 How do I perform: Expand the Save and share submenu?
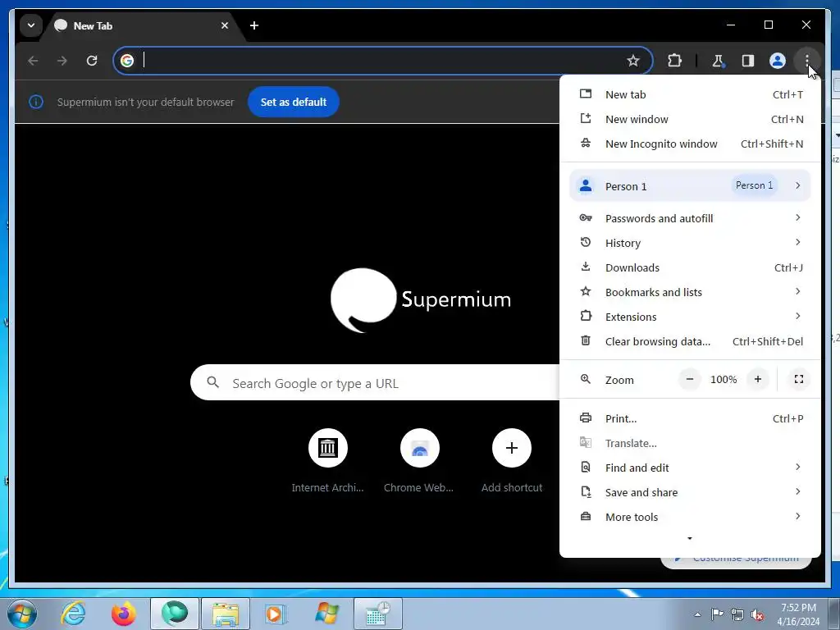[690, 492]
